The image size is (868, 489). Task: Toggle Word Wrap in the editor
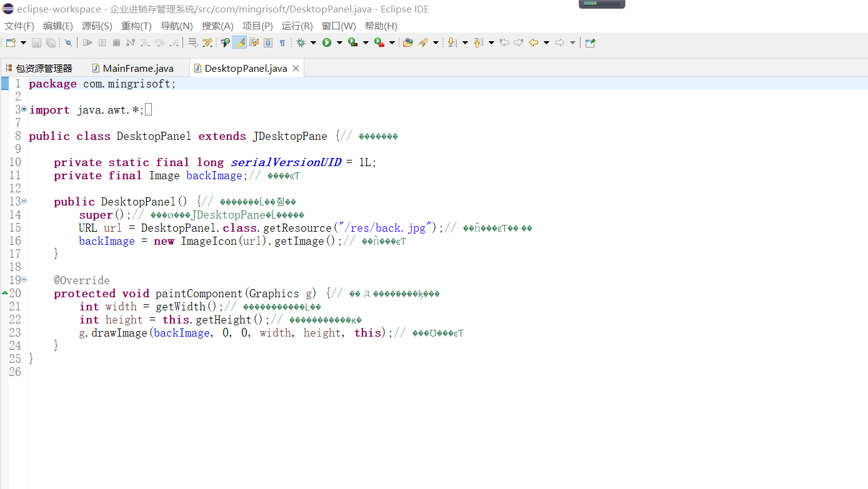(254, 42)
